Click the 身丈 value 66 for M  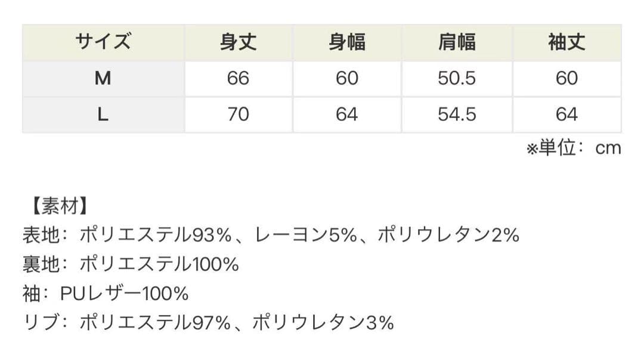[x=238, y=78]
